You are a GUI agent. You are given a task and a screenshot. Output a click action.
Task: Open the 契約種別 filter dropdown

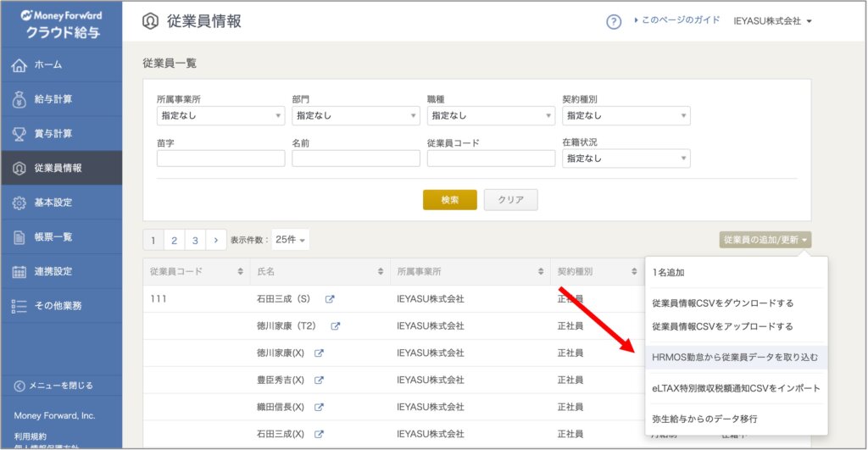(x=626, y=115)
